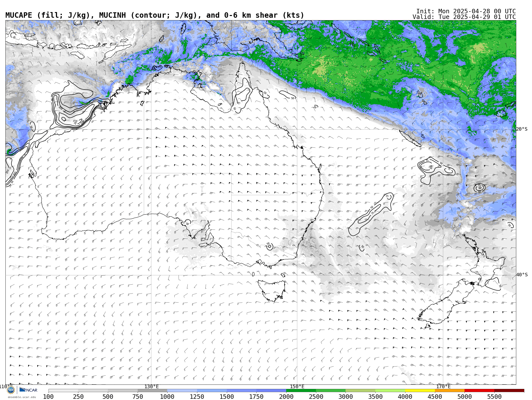Click the colorbar label 2500
Viewport: 532px width, 400px height.
(316, 397)
